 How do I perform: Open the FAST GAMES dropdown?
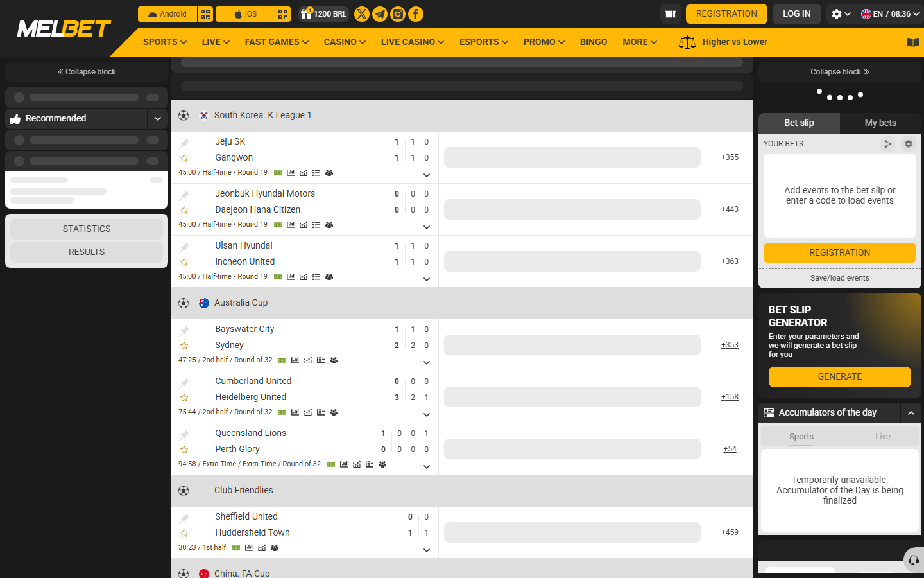coord(277,42)
